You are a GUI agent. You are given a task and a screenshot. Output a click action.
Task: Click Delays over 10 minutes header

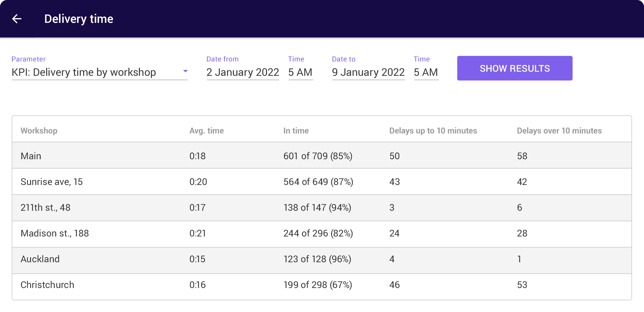pyautogui.click(x=559, y=131)
